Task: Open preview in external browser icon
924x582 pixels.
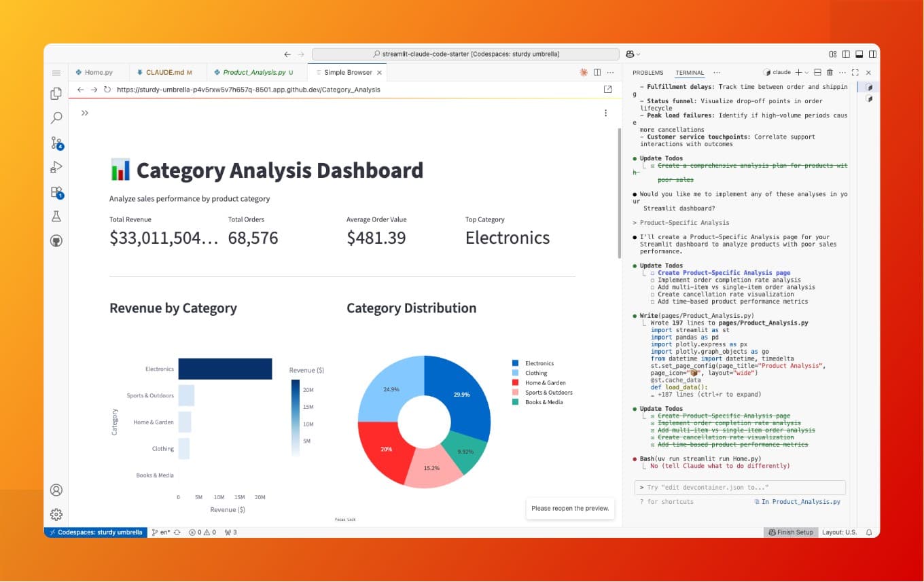Action: click(x=607, y=90)
